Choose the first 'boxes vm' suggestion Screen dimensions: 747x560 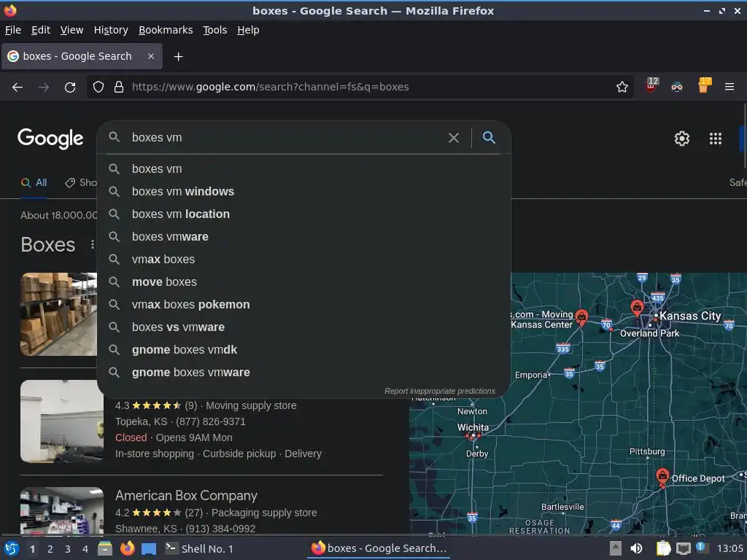pos(303,169)
